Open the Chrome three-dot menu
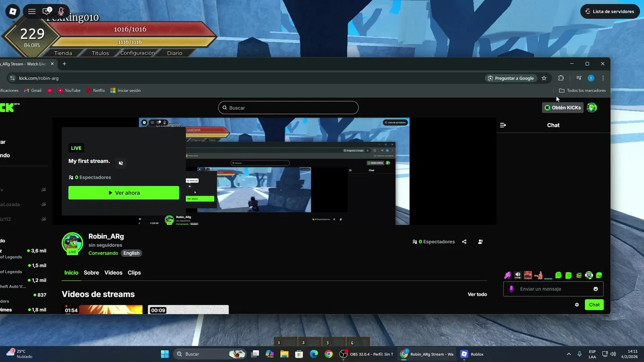 click(x=603, y=78)
